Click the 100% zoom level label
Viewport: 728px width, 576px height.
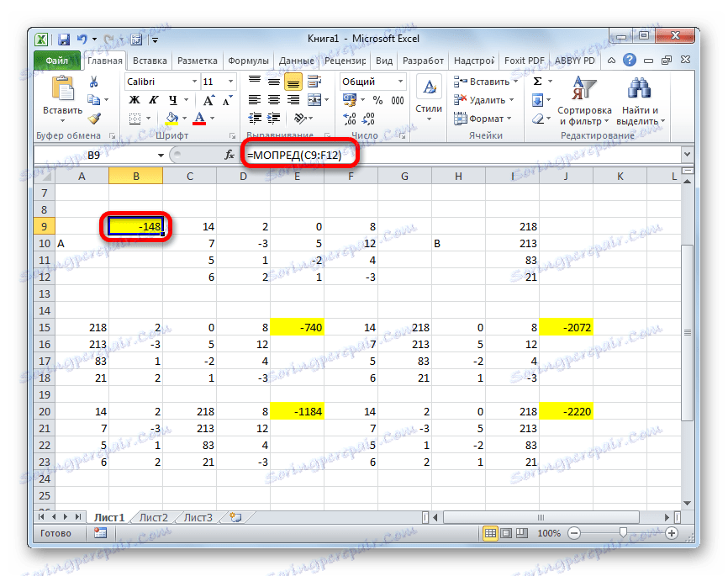click(549, 533)
